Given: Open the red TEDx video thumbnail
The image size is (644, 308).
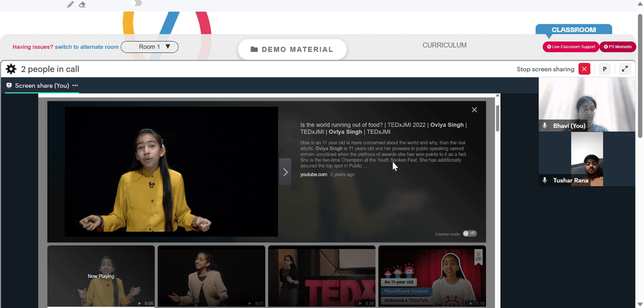Looking at the screenshot, I should [x=321, y=276].
